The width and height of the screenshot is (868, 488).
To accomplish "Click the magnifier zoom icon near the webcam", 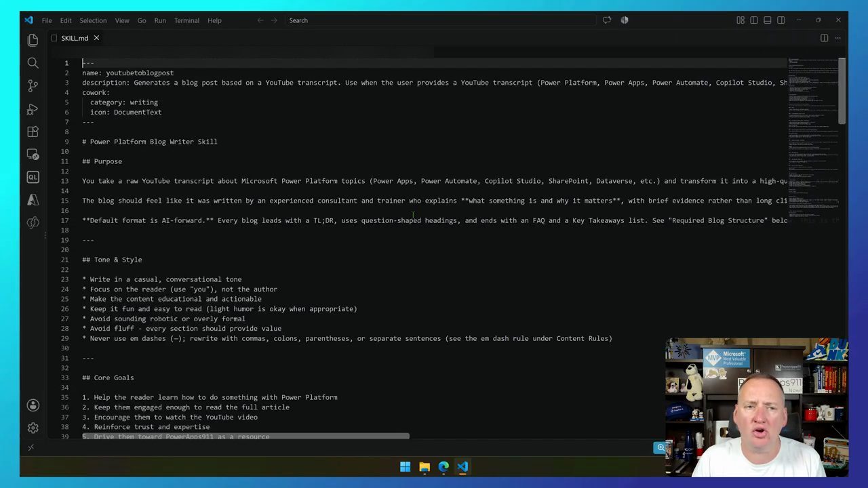I will (660, 447).
